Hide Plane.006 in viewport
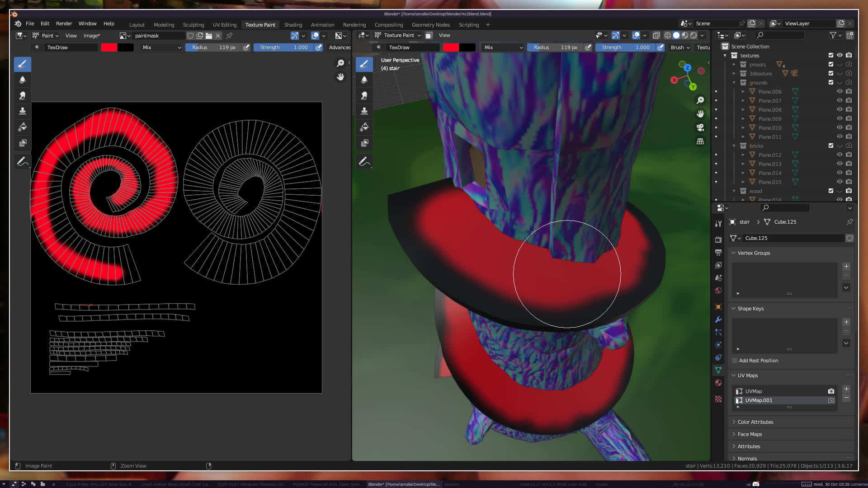 coord(840,91)
